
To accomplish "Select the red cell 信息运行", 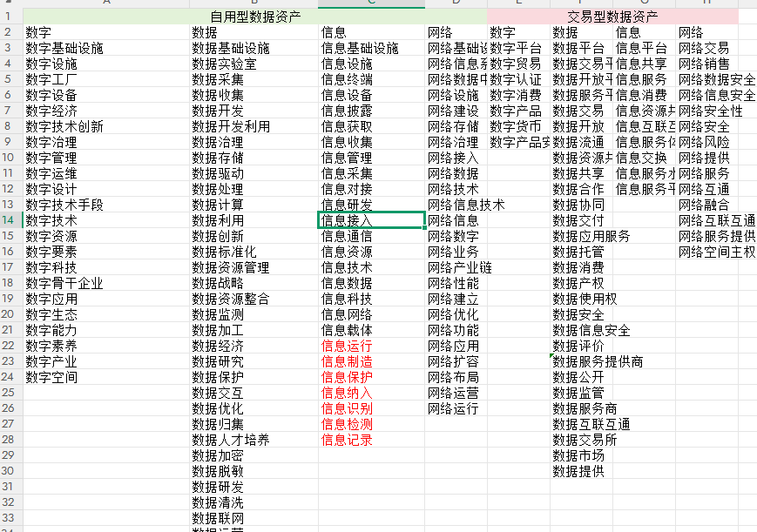I will tap(372, 346).
